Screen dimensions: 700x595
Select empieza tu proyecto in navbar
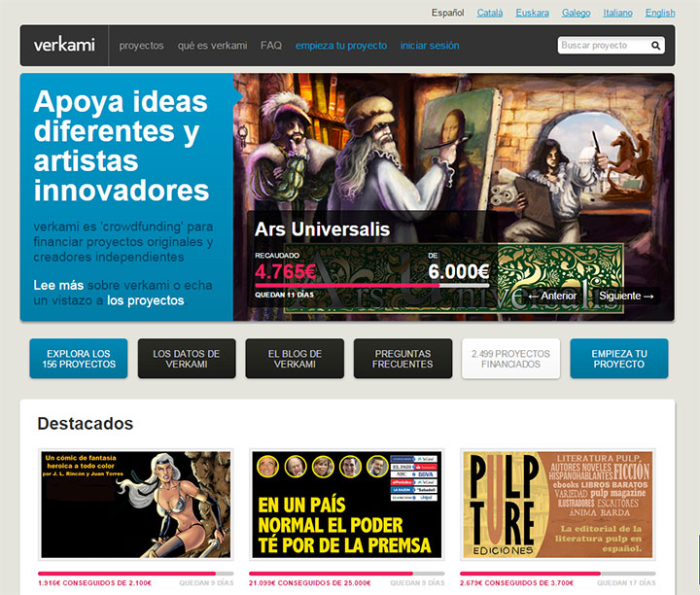coord(341,46)
